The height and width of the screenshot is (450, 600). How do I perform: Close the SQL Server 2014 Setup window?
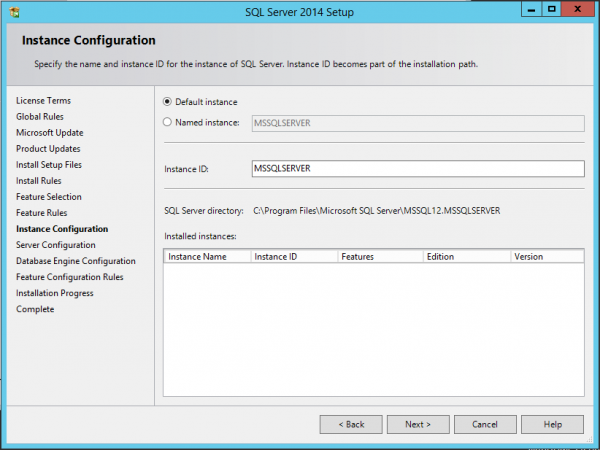pos(578,9)
